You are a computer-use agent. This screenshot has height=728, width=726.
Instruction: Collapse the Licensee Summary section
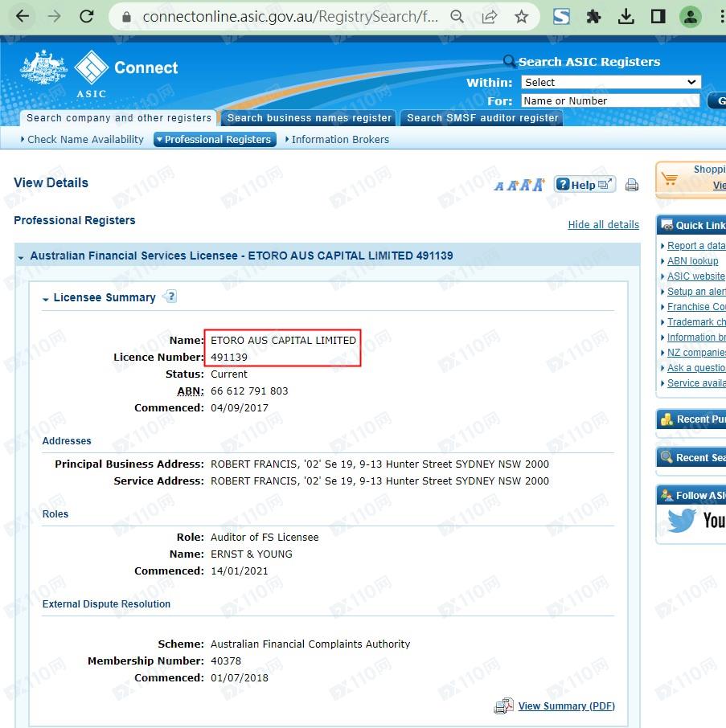click(46, 299)
